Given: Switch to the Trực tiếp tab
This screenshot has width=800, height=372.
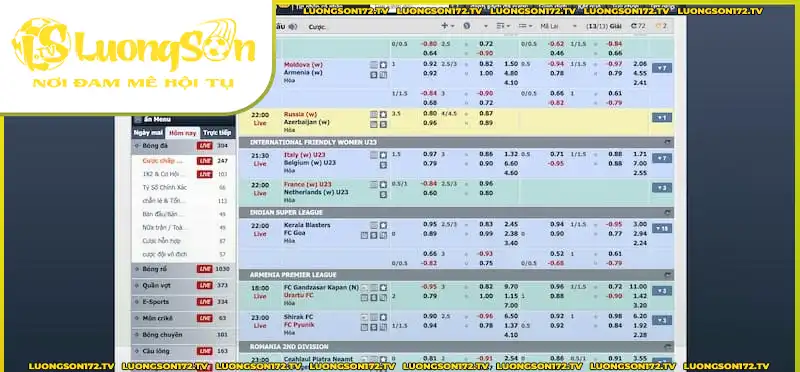Looking at the screenshot, I should pos(217,133).
